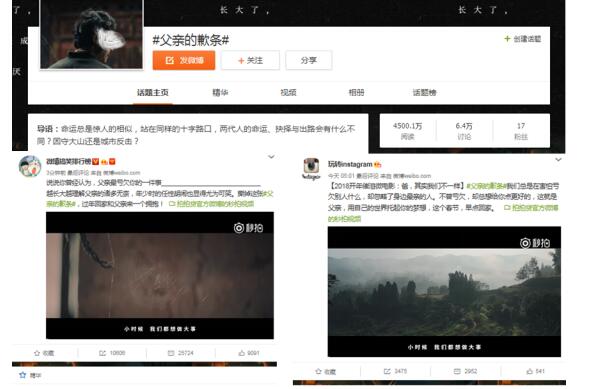Click the topic cover avatar image
Viewport: 614px width, 389px height.
92,34
